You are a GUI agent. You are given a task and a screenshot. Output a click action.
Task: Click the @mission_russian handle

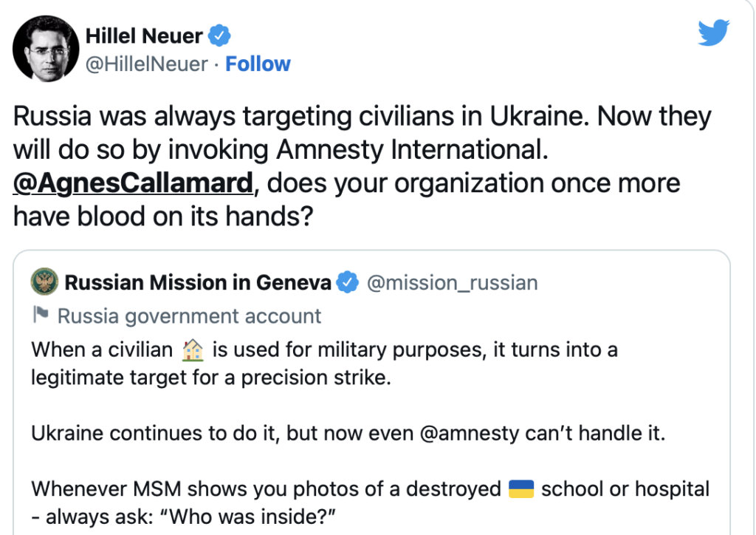coord(452,282)
